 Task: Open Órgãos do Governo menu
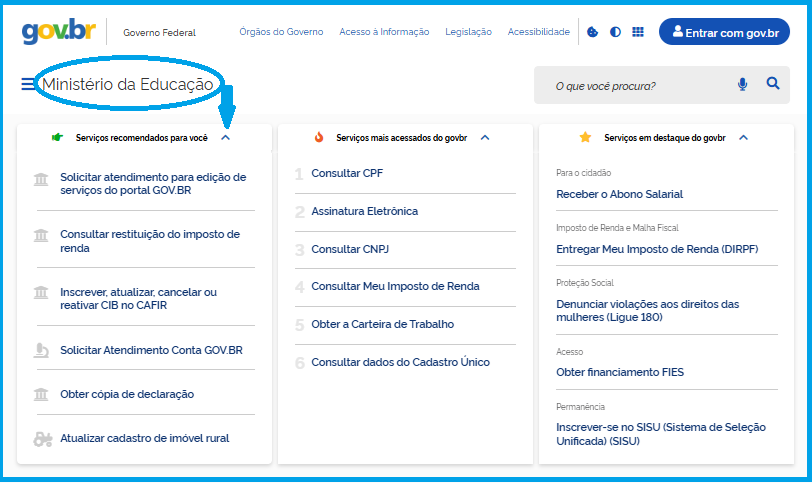pyautogui.click(x=281, y=32)
